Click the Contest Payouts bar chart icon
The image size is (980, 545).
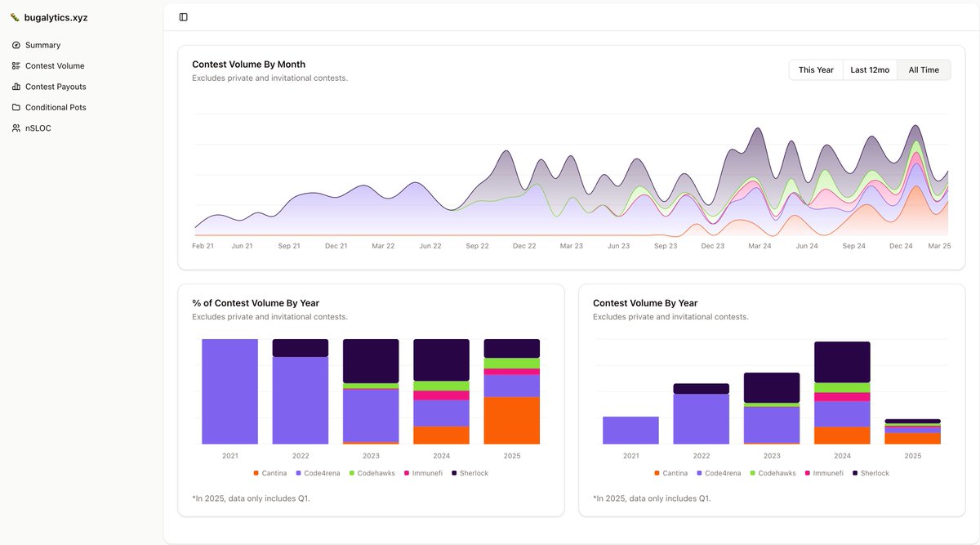16,87
